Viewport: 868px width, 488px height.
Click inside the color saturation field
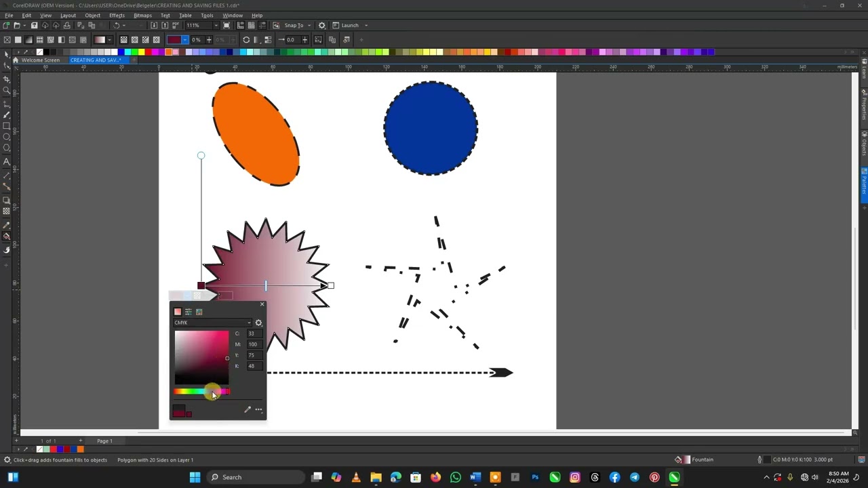[x=201, y=358]
